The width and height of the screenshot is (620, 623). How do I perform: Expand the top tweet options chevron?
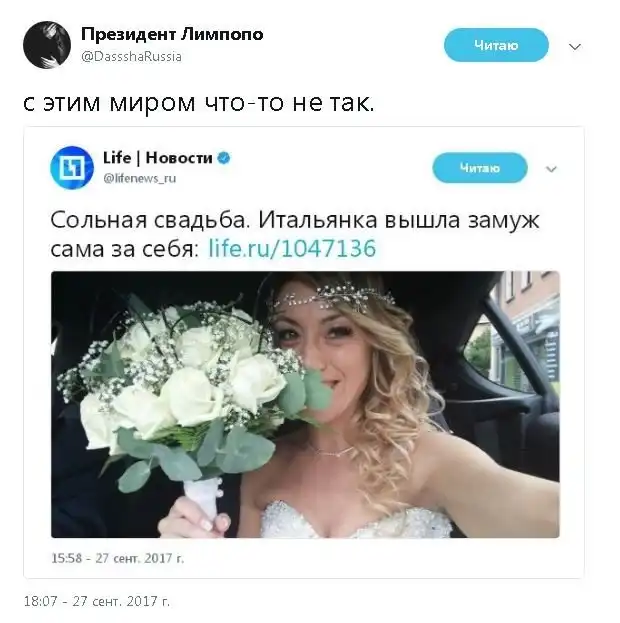575,47
